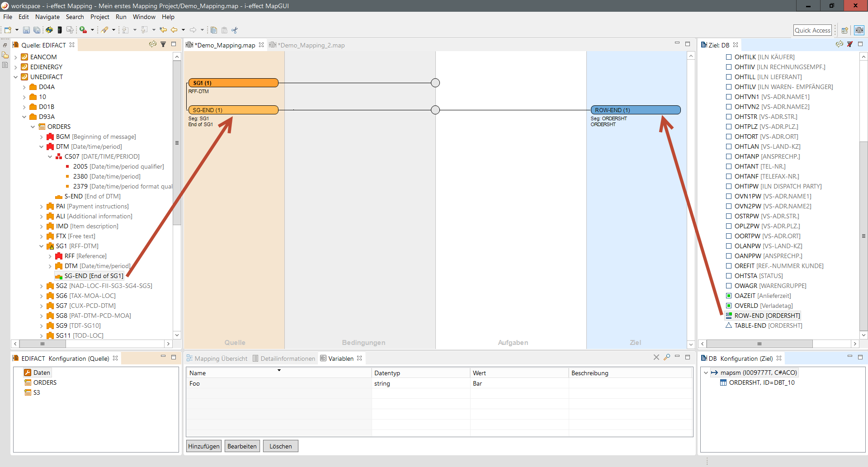Click the scissors Cut icon in toolbar
The width and height of the screenshot is (868, 467).
point(235,30)
